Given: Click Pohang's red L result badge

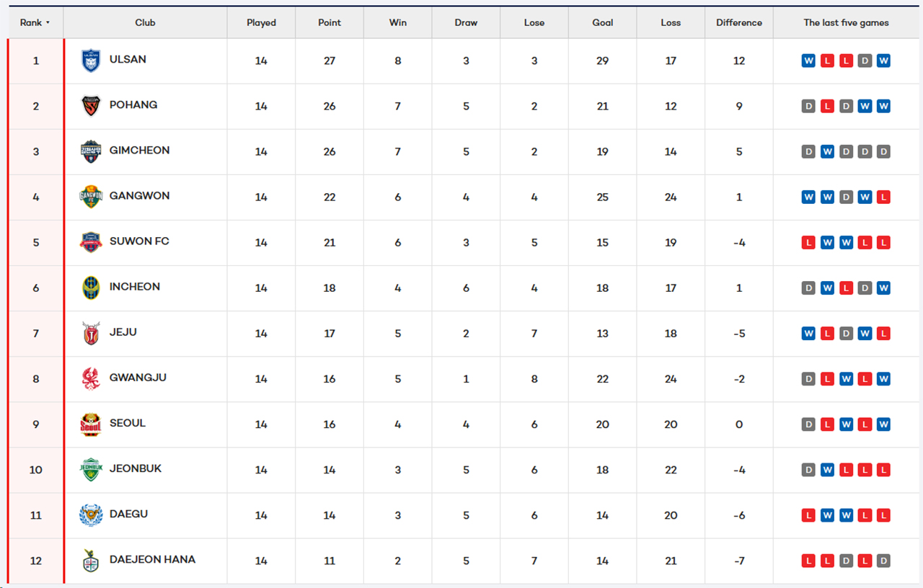Looking at the screenshot, I should [827, 106].
